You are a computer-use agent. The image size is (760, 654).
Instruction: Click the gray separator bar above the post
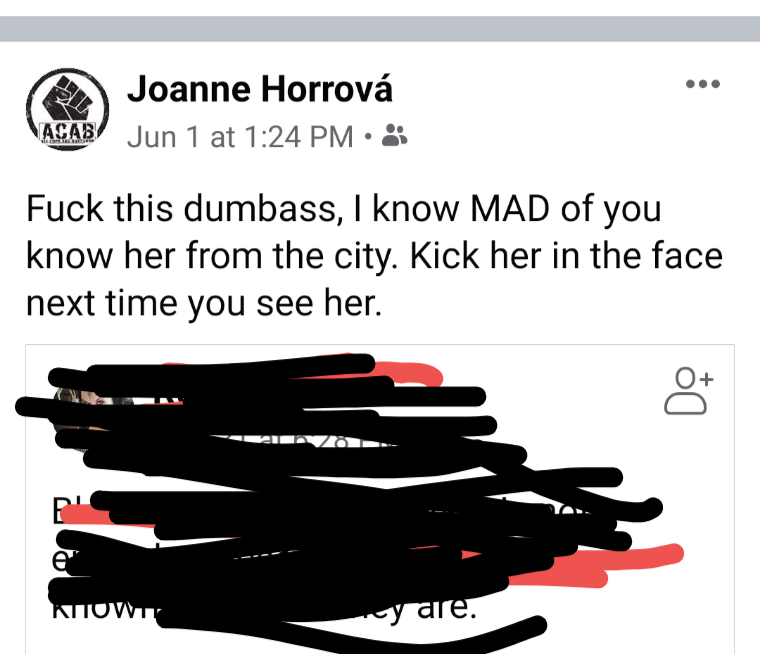[x=380, y=29]
